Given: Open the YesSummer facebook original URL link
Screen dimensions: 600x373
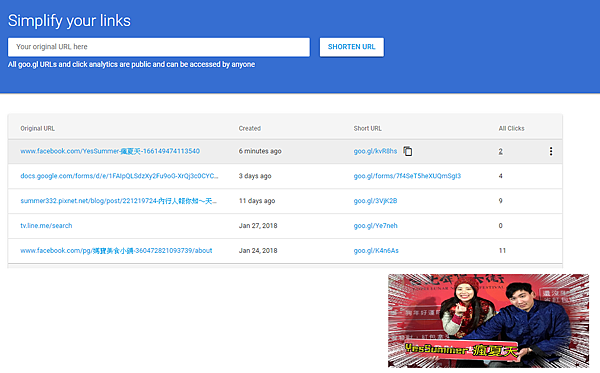Looking at the screenshot, I should tap(110, 151).
